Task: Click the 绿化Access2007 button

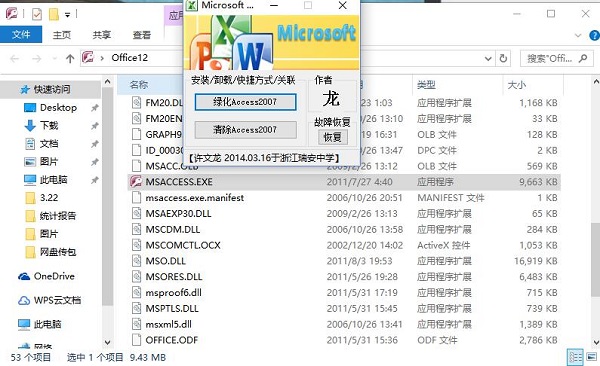Action: [x=245, y=102]
